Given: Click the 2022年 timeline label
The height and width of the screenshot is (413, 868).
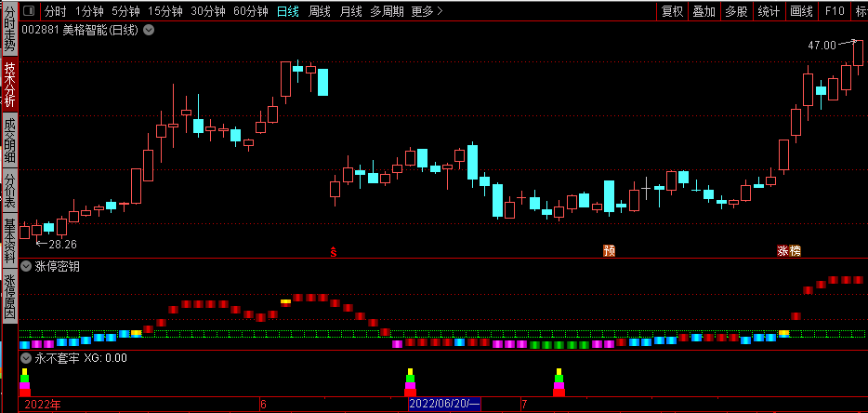Looking at the screenshot, I should tap(42, 405).
